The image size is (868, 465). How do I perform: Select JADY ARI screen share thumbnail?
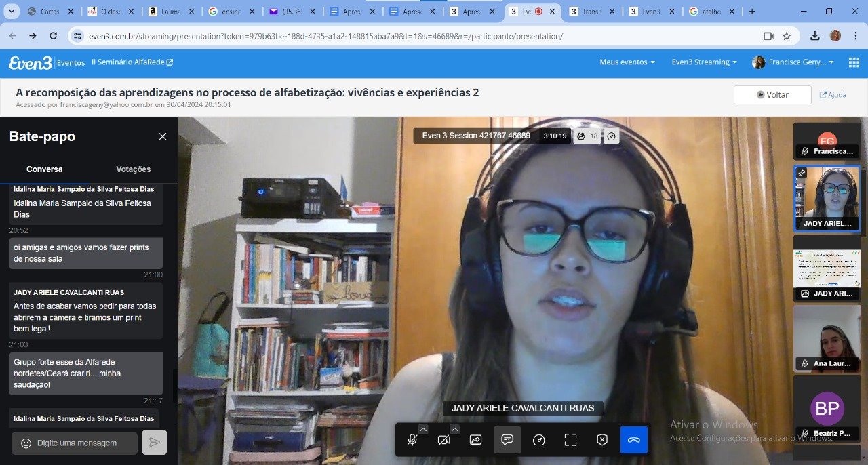827,268
